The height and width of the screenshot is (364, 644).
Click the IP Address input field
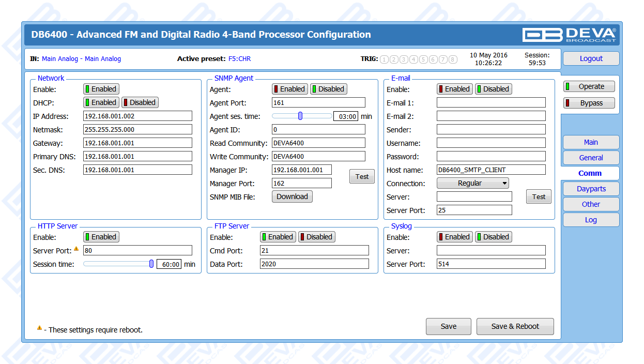(x=137, y=116)
